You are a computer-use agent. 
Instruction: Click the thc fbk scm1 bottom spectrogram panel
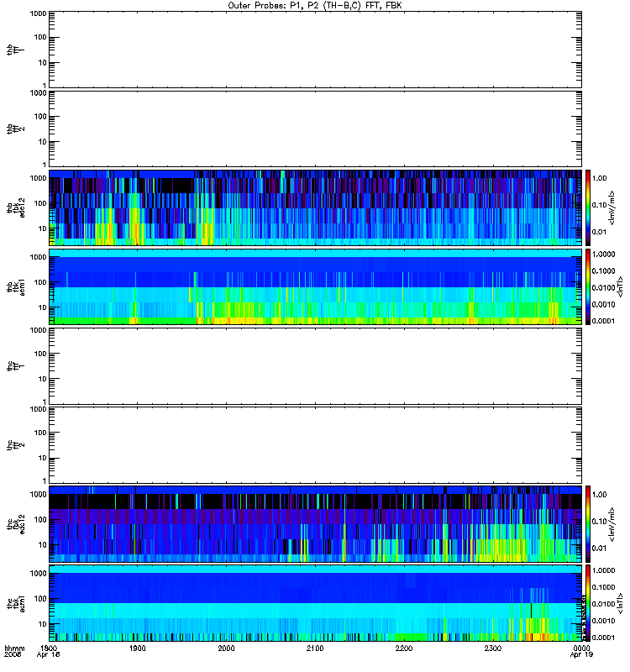coord(316,603)
